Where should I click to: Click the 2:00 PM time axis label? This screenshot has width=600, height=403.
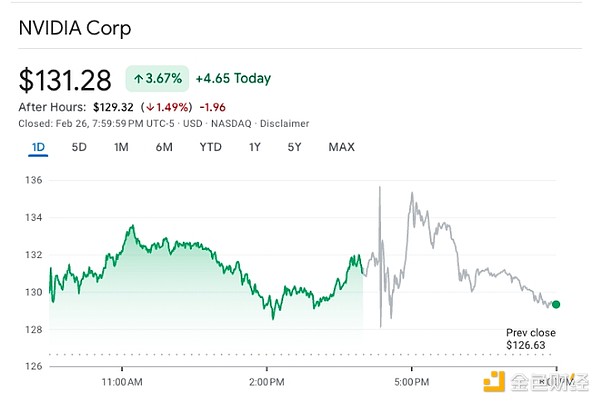coord(266,381)
